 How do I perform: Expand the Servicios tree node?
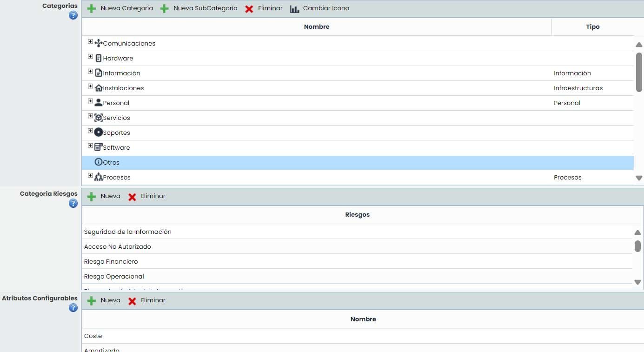pyautogui.click(x=90, y=116)
